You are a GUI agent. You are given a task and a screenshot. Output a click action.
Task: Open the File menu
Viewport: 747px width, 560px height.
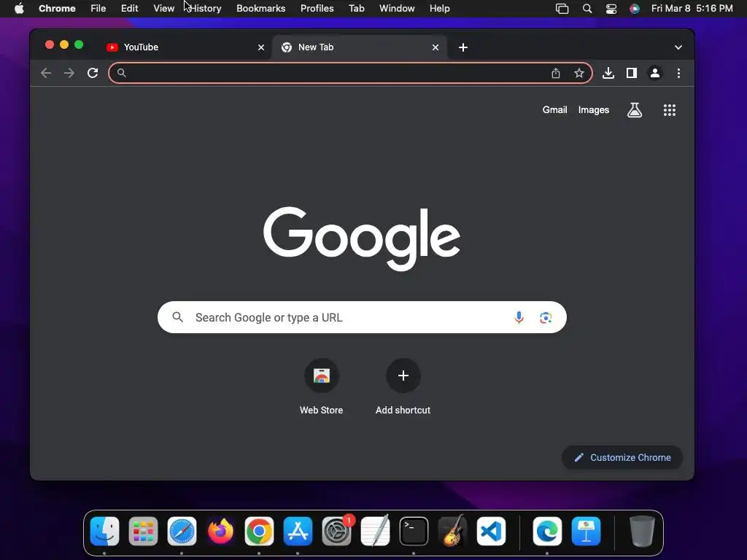click(98, 9)
